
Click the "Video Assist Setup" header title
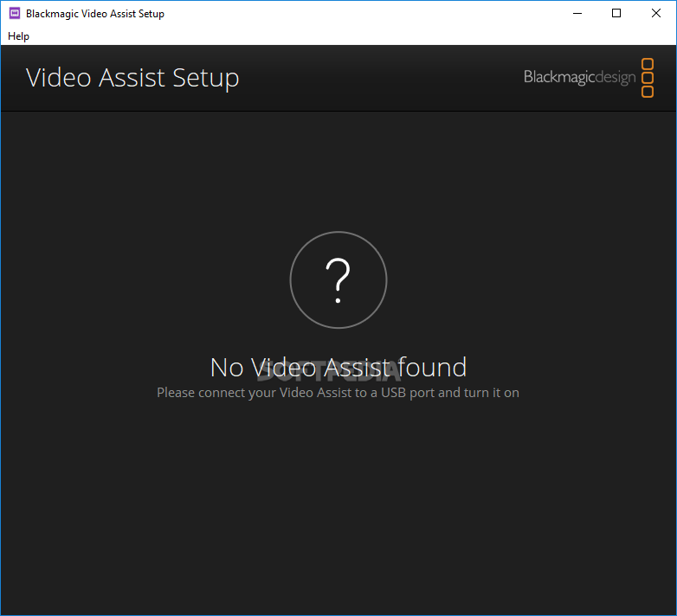132,78
